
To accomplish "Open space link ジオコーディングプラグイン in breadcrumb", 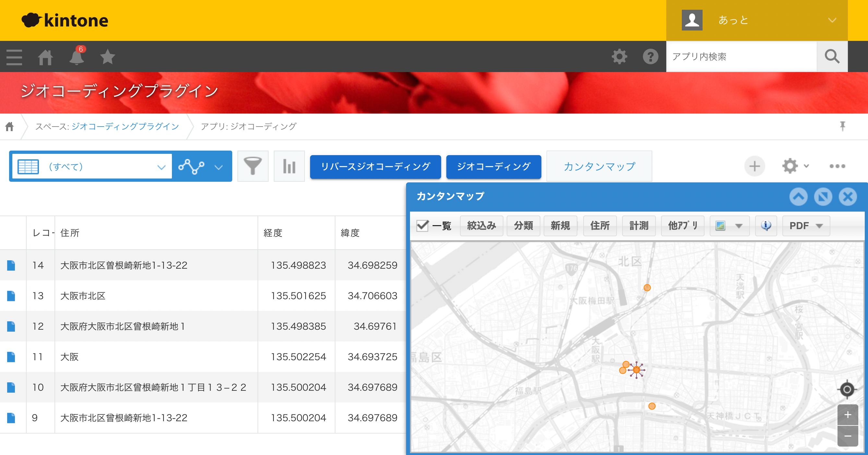I will (x=125, y=126).
